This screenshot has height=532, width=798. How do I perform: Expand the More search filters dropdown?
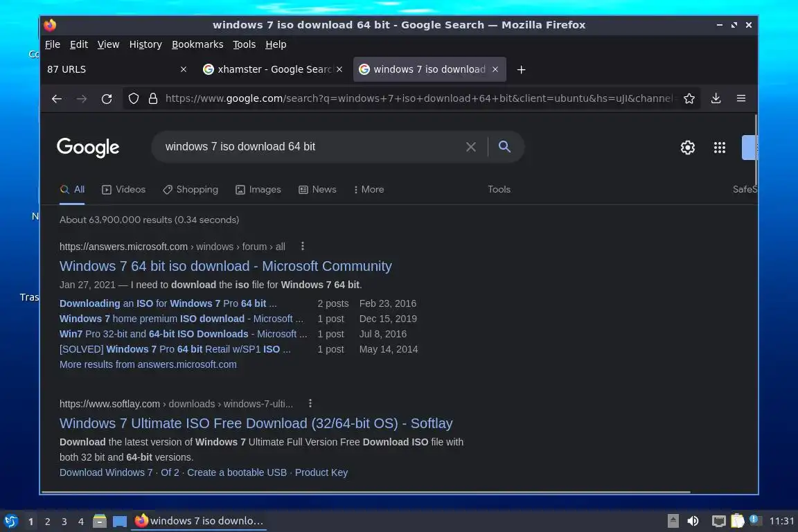click(x=369, y=189)
